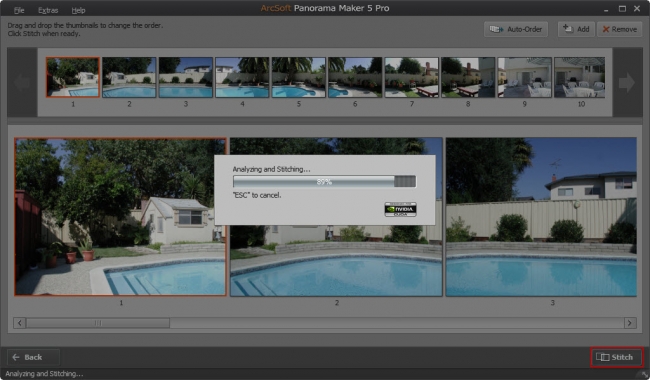Select large preview image 1
Viewport: 650px width, 380px height.
tap(120, 217)
